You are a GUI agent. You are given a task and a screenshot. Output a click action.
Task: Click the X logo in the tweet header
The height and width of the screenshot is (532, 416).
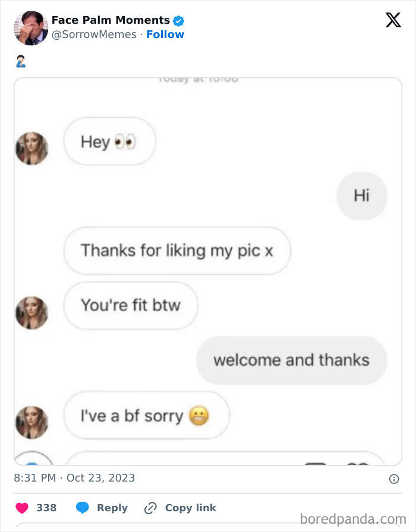coord(393,21)
